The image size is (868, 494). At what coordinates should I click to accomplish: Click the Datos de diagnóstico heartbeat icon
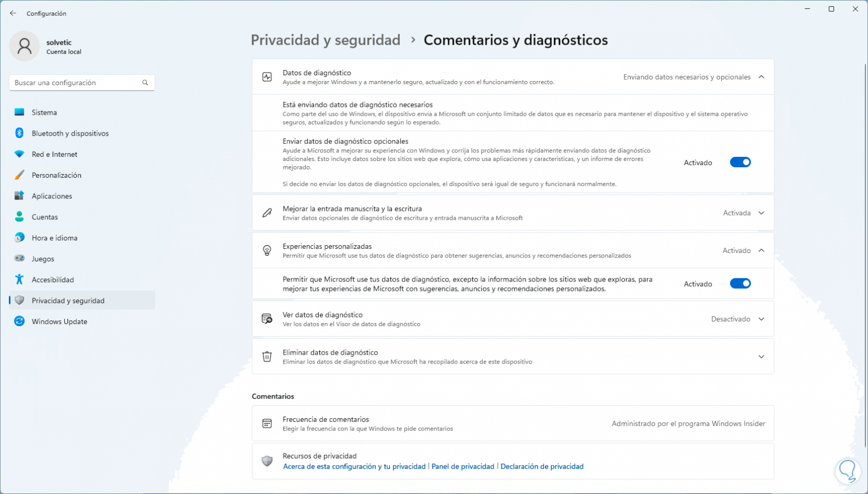267,77
